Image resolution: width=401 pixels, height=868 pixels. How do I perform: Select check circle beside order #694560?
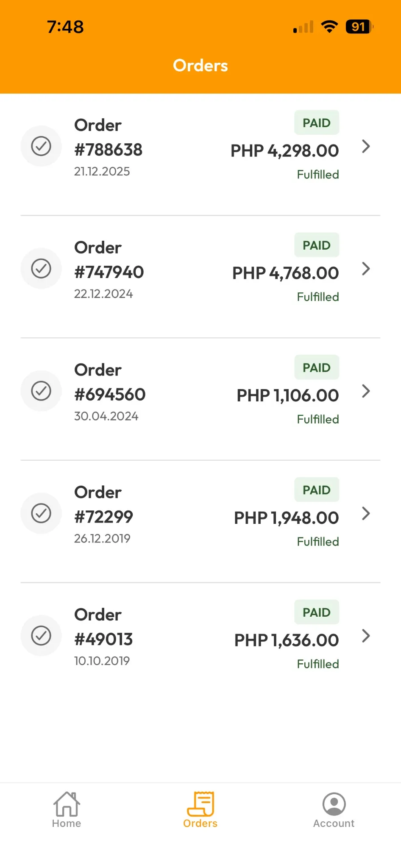point(41,391)
